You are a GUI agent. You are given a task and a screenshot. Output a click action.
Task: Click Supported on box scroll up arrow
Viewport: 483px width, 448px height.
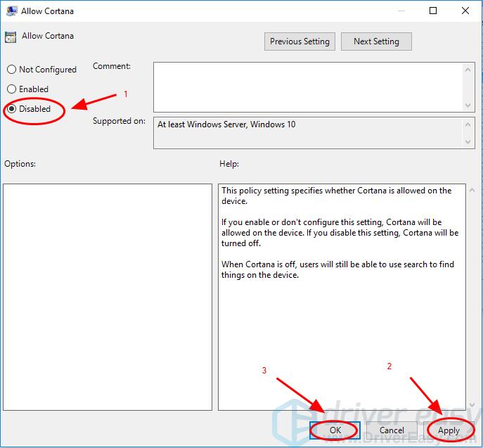(468, 124)
